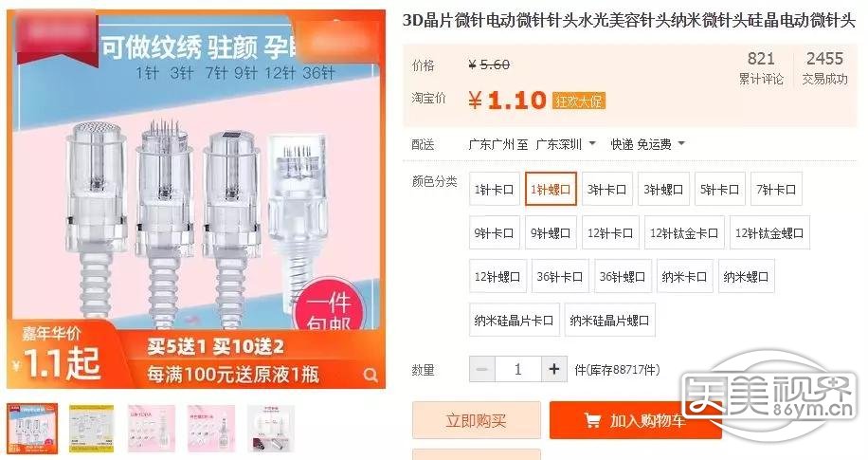Expand the 快递 免运费 shipping dropdown

coord(647,145)
